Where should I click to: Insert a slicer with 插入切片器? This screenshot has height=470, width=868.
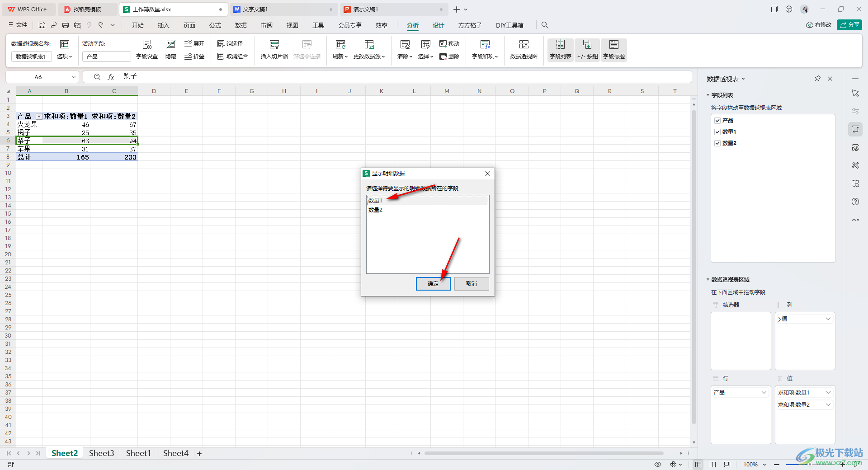274,50
